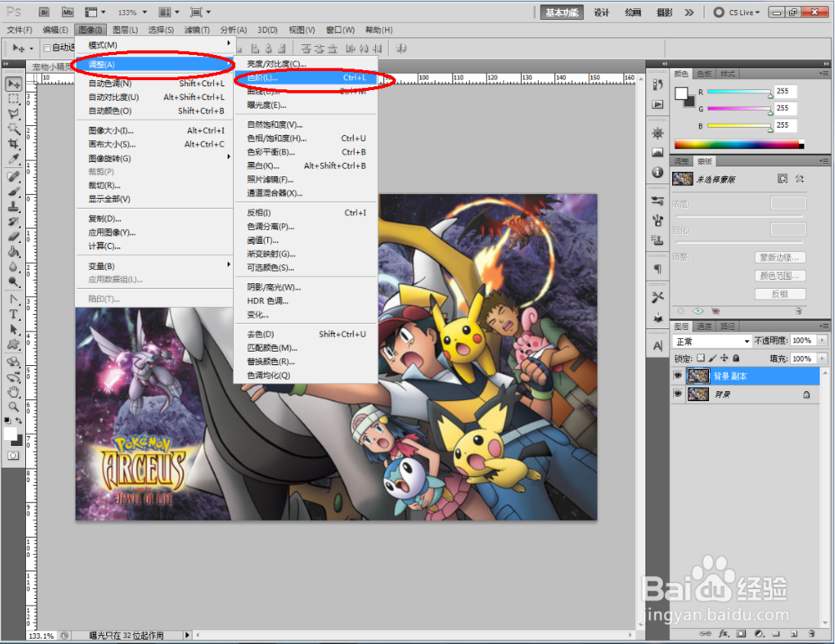Image resolution: width=835 pixels, height=644 pixels.
Task: Click the 摄影 workspace button
Action: coord(665,13)
